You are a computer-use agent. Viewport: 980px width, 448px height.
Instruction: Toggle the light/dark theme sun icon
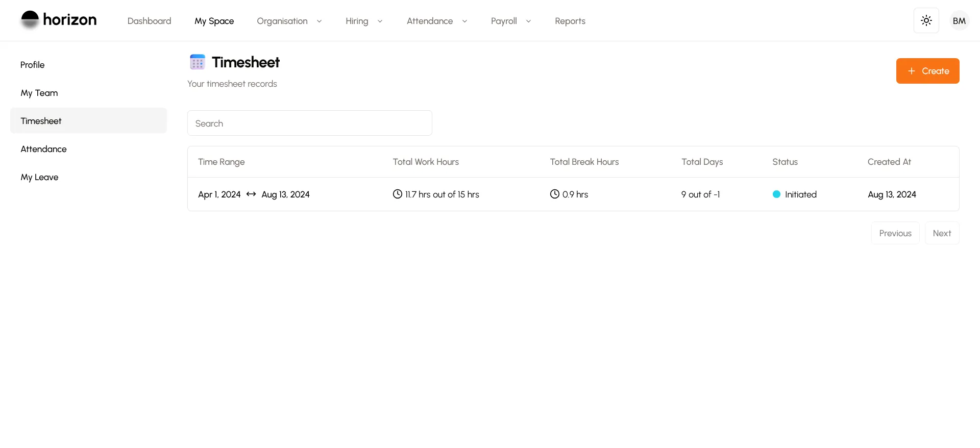(926, 20)
